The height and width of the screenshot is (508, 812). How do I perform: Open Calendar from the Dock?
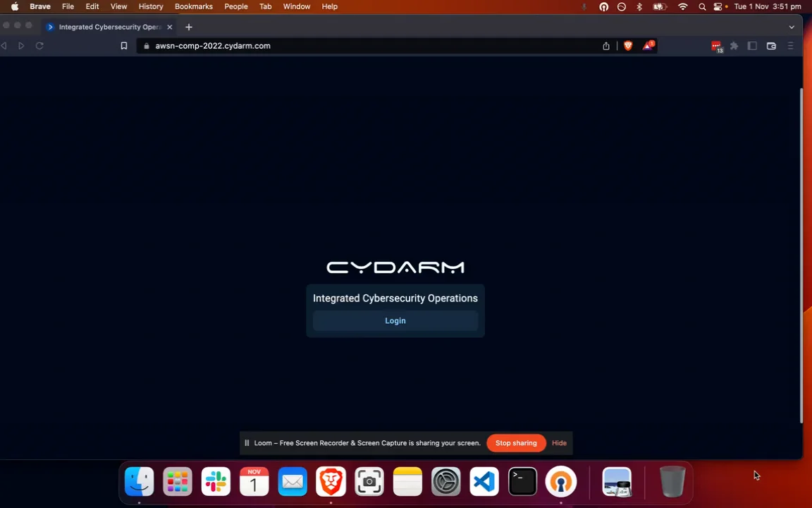[x=254, y=482]
